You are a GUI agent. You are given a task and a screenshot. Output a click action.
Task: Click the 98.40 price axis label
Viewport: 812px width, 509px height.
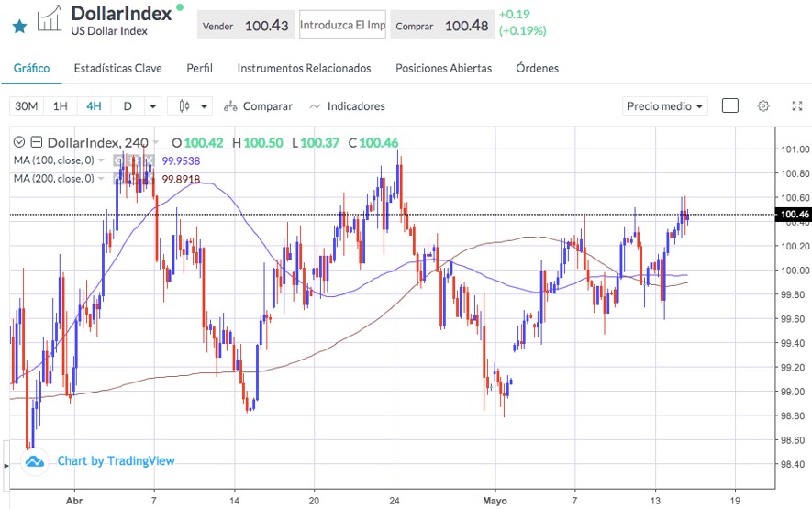795,464
